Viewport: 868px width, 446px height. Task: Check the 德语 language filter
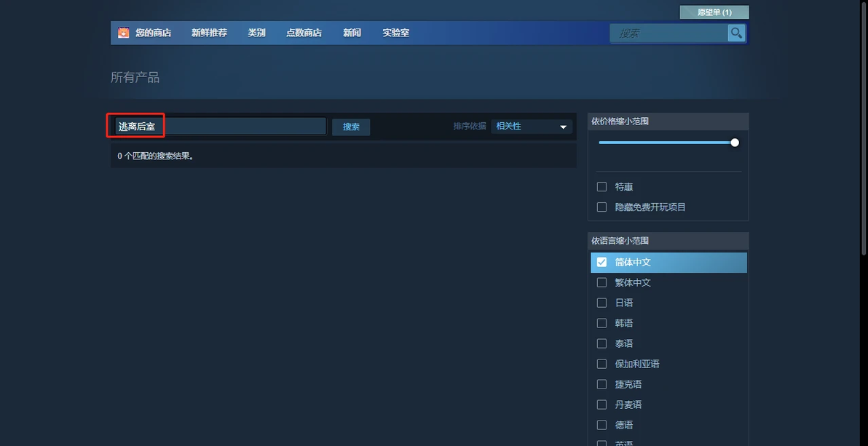(x=601, y=426)
